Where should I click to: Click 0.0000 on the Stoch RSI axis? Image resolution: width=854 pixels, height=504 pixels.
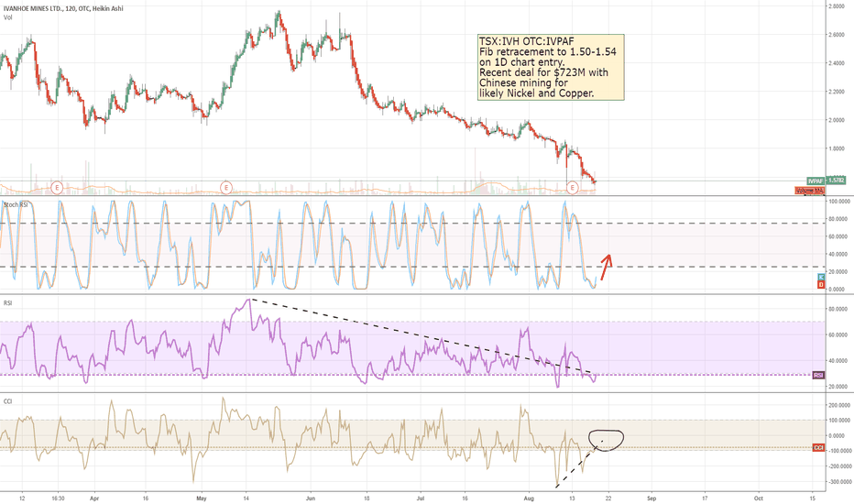pos(838,290)
